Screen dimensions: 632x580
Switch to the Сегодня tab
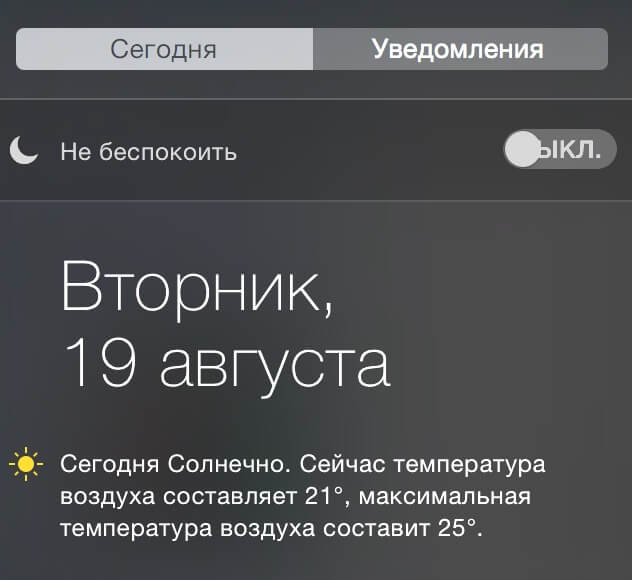[164, 49]
